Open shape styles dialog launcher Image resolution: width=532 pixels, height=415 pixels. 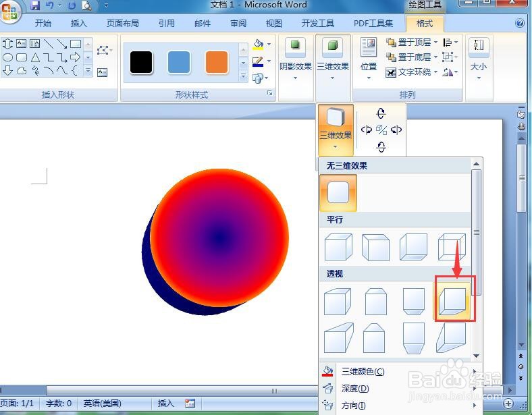tap(270, 92)
